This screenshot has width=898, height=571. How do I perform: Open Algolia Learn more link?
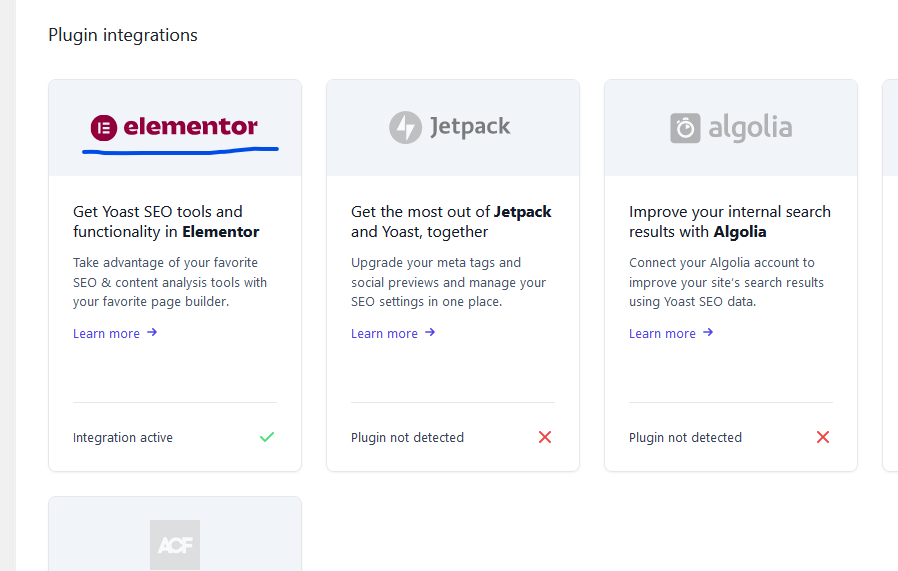(x=662, y=333)
